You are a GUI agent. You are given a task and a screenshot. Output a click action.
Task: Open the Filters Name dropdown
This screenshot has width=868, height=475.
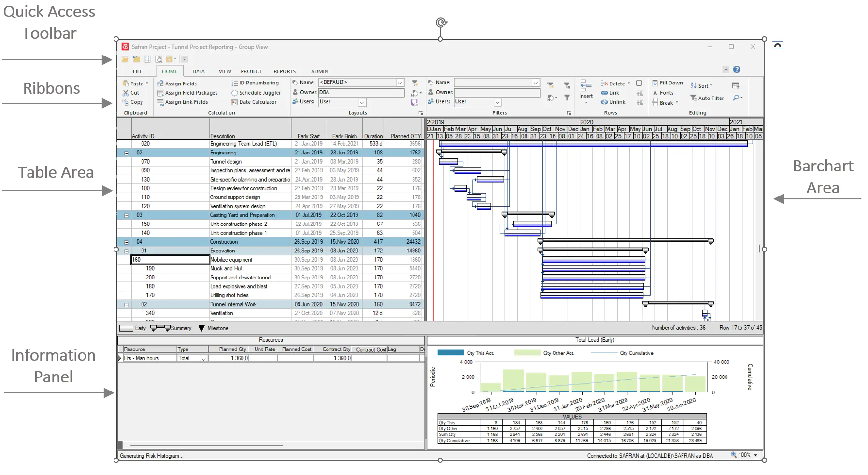coord(536,83)
